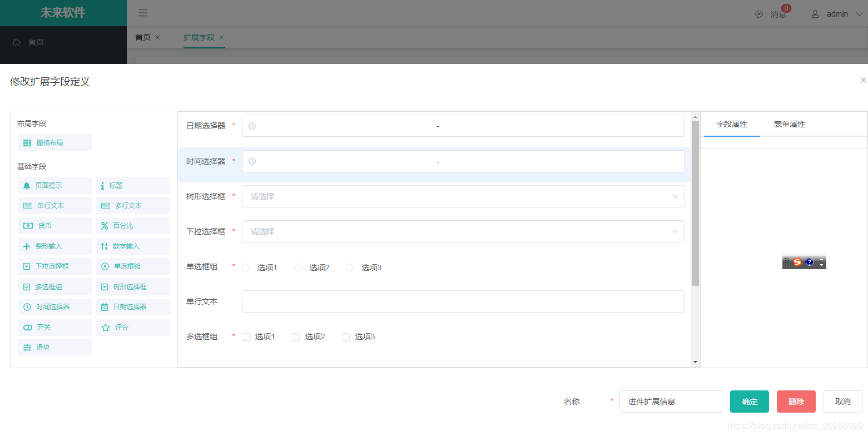Click the red 删除 button
868x436 pixels.
click(x=796, y=402)
